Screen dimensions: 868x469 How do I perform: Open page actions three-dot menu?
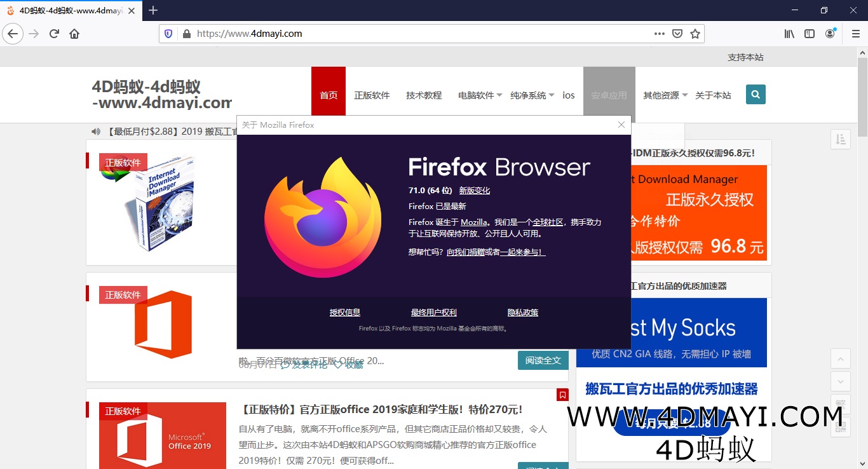click(x=660, y=34)
